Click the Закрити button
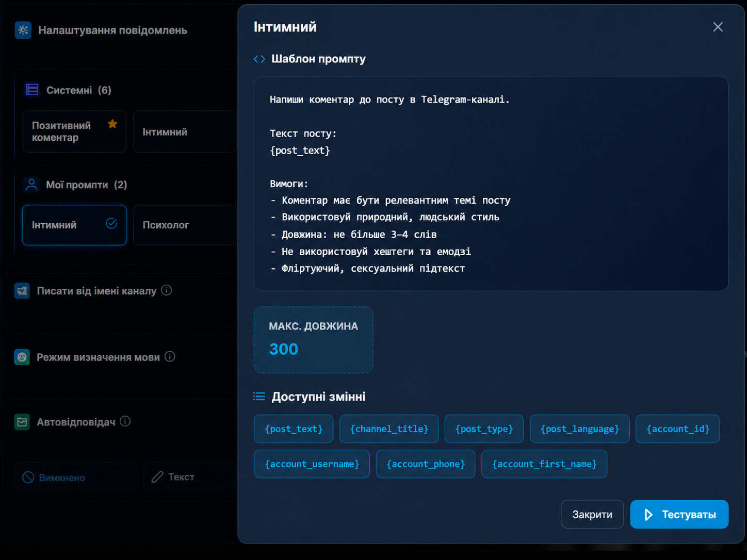 [592, 514]
